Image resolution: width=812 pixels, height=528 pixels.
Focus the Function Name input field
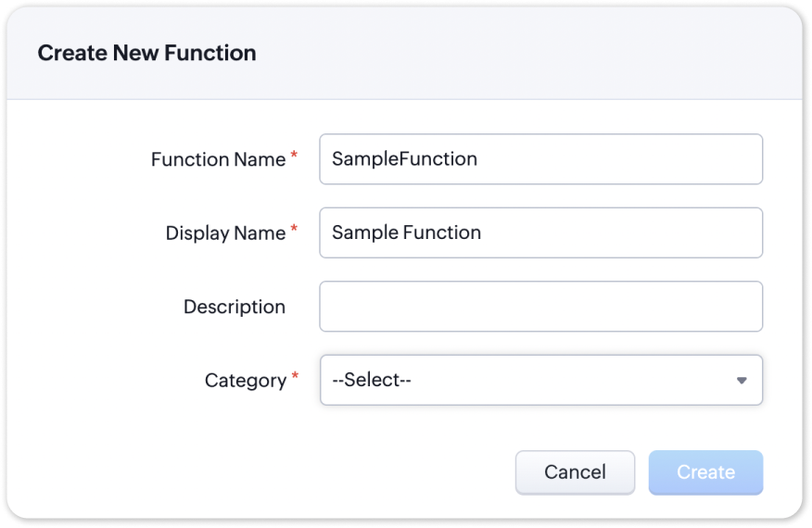coord(612,159)
